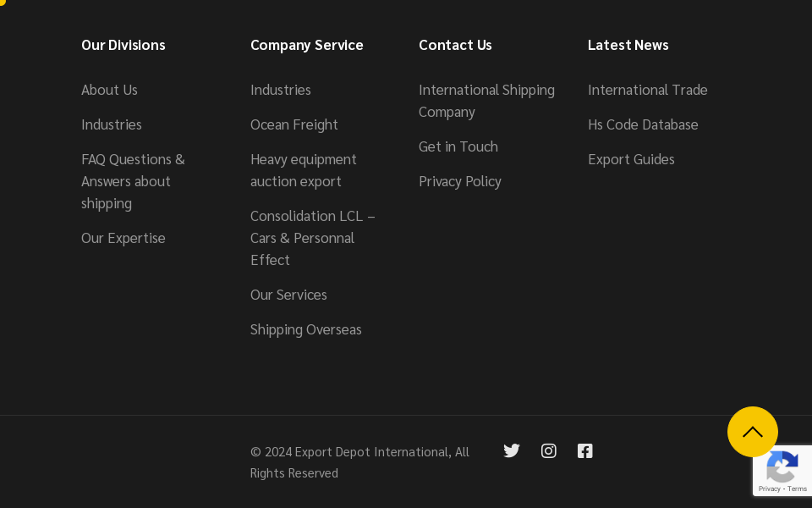Viewport: 812px width, 508px height.
Task: Click the yellow logo shape in top-left corner
Action: point(3,3)
